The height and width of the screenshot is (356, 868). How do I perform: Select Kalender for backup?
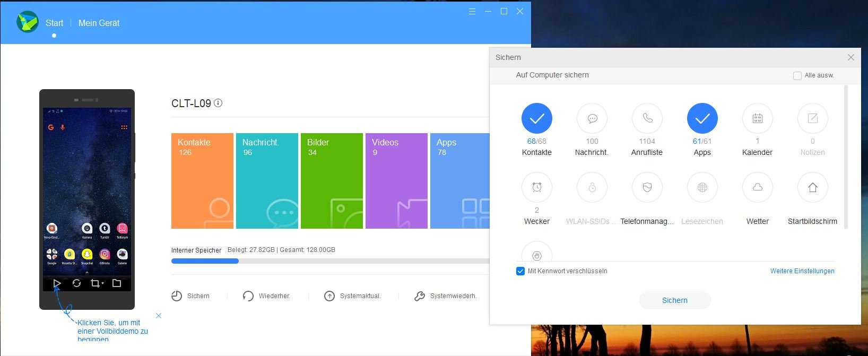pos(758,118)
